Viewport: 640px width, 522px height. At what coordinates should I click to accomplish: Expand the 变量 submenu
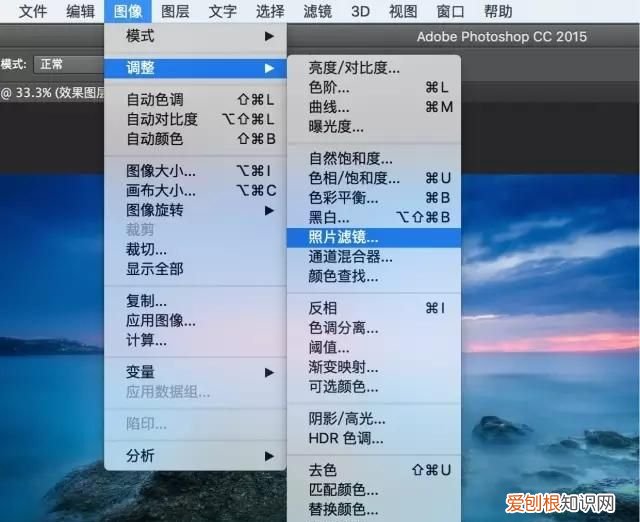click(x=196, y=372)
